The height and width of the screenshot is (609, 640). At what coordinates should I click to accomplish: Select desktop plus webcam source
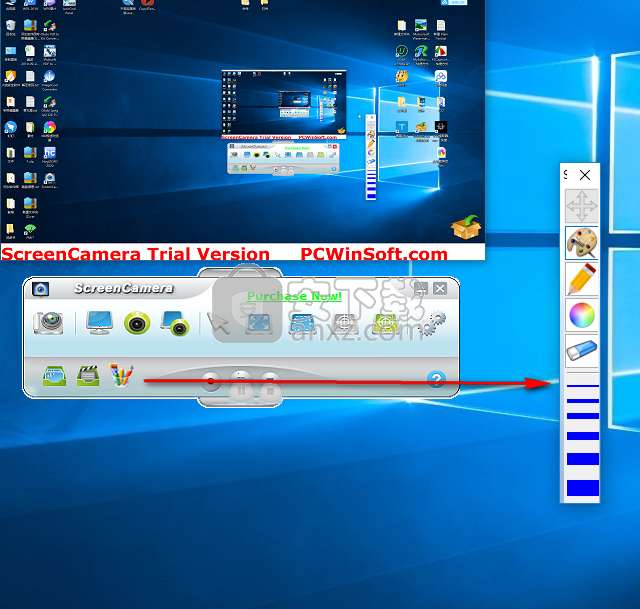coord(175,323)
